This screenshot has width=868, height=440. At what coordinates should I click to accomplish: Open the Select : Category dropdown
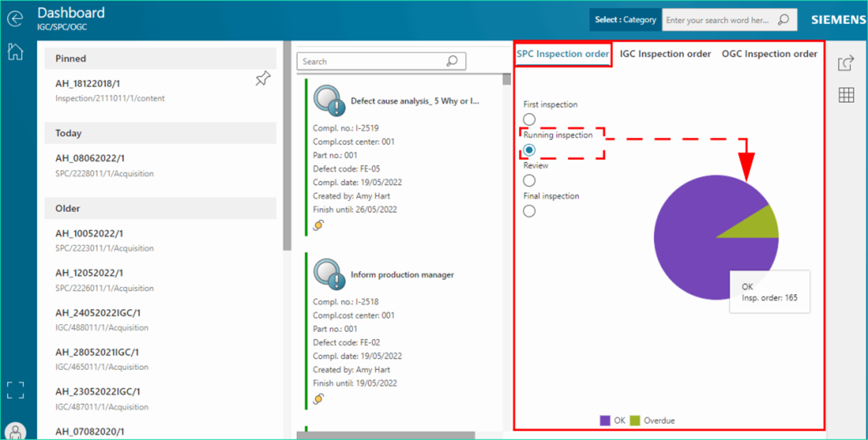pos(625,20)
